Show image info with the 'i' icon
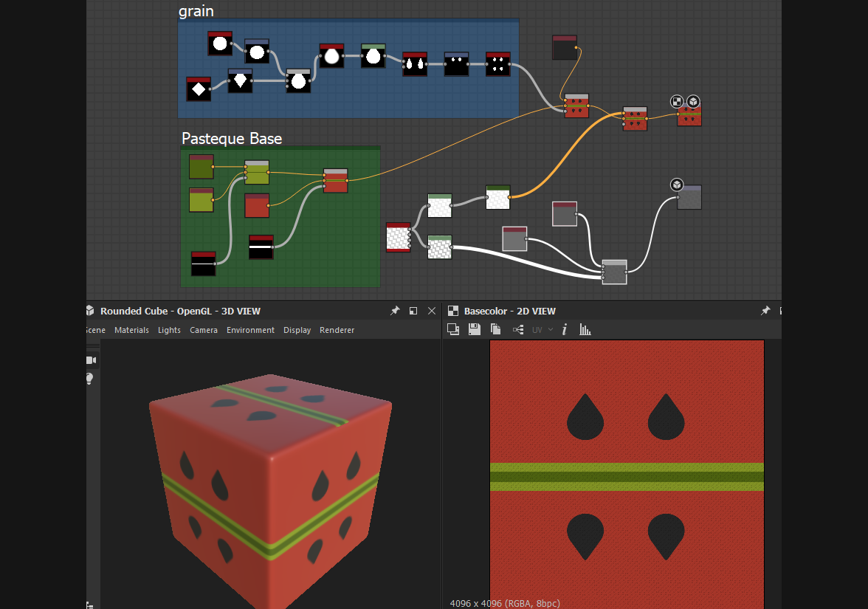 (565, 329)
